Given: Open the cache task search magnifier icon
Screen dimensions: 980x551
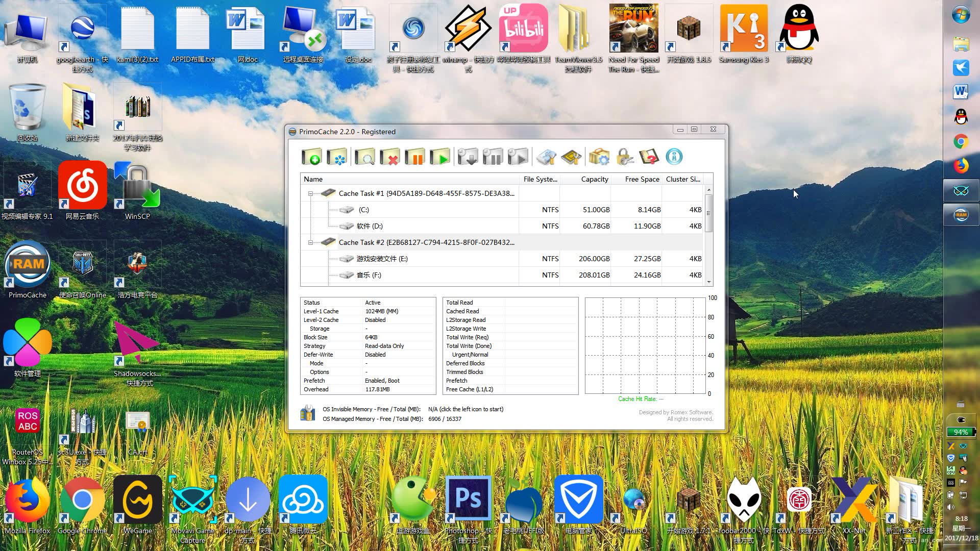Looking at the screenshot, I should pos(364,157).
